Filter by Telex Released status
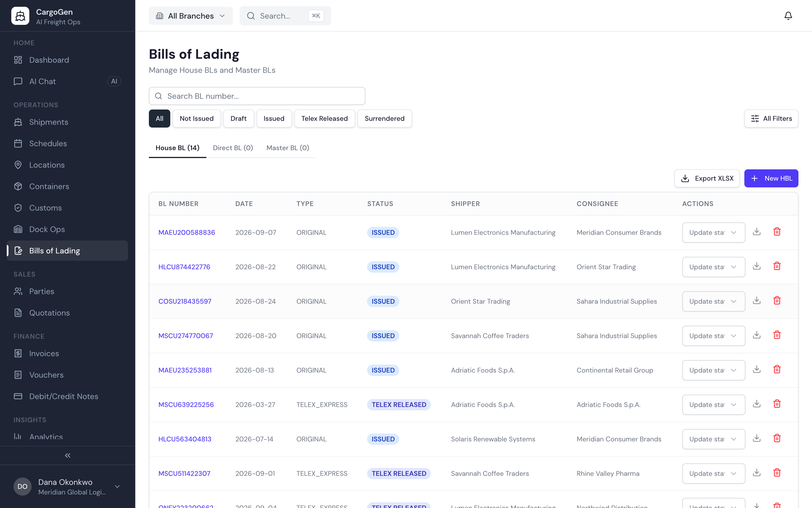 325,119
